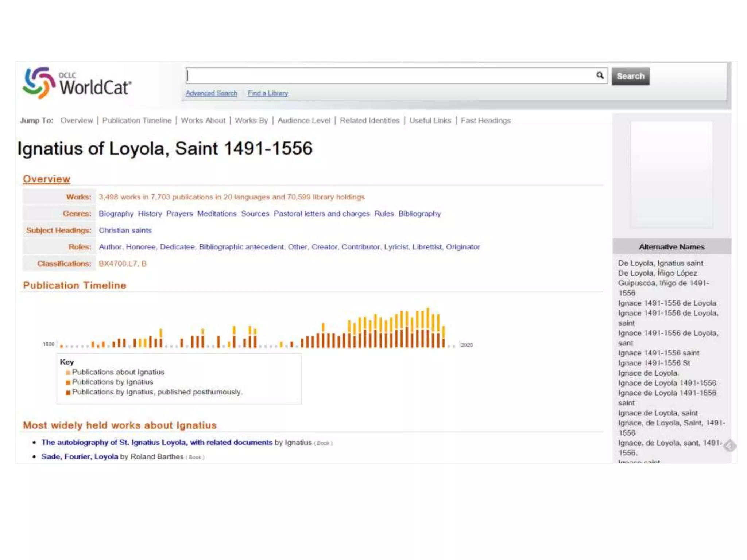747x560 pixels.
Task: Click the magnifying glass icon in search box
Action: 600,75
